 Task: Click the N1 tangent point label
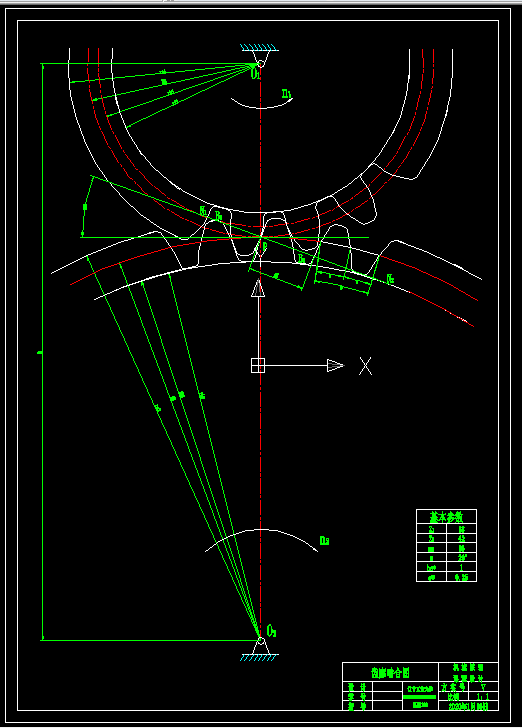203,211
